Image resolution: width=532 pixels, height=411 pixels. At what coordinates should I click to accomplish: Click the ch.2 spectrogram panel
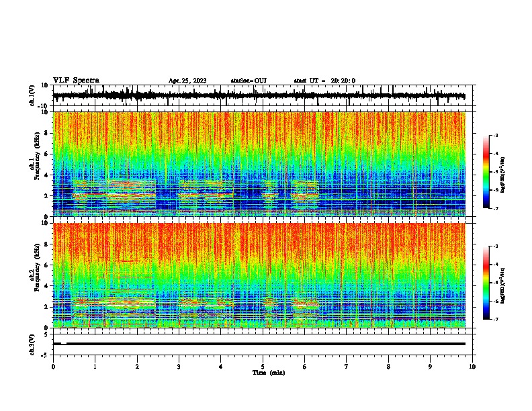pyautogui.click(x=259, y=275)
